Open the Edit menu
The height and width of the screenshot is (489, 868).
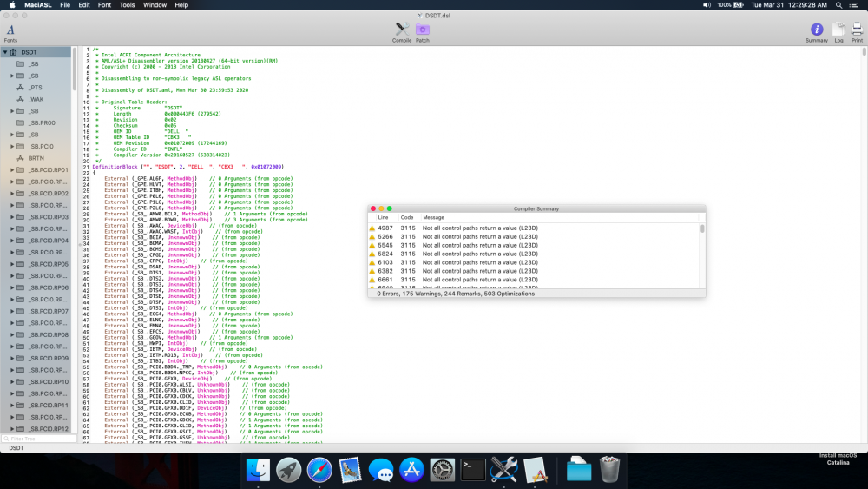tap(84, 5)
